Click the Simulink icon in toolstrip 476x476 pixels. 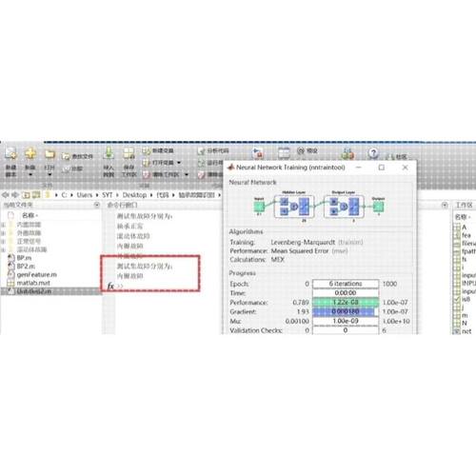tap(257, 154)
